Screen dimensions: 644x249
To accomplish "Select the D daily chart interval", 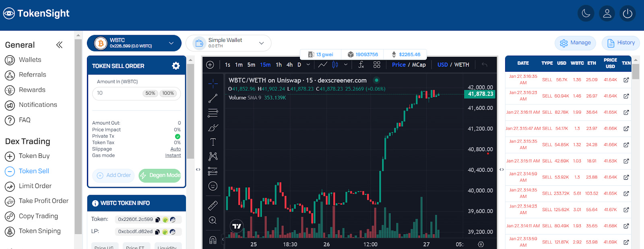I will [x=299, y=64].
